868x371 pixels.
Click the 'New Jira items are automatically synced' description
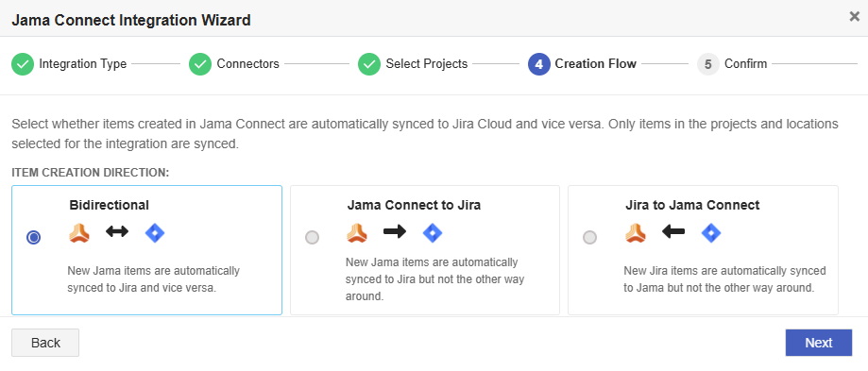[x=724, y=271]
